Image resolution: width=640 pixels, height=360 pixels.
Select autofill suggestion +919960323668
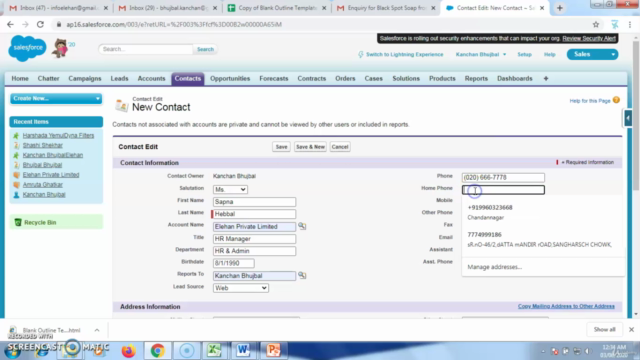tap(543, 212)
